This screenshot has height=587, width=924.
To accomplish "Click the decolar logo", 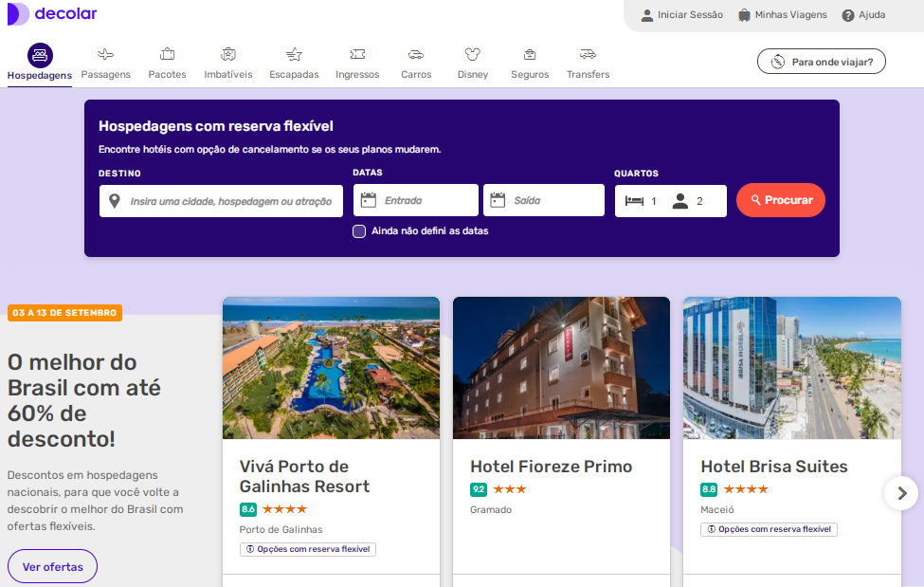I will pos(52,13).
